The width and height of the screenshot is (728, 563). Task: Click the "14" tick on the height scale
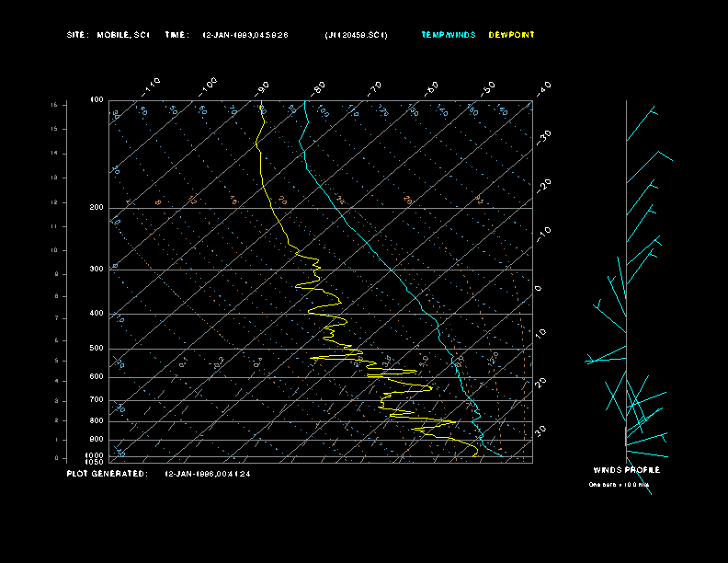[x=54, y=154]
